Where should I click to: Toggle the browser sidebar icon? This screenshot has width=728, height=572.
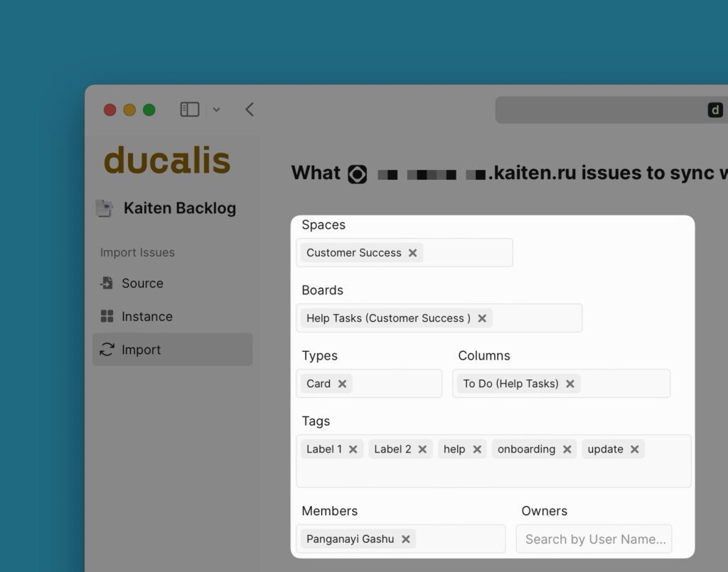pyautogui.click(x=190, y=109)
